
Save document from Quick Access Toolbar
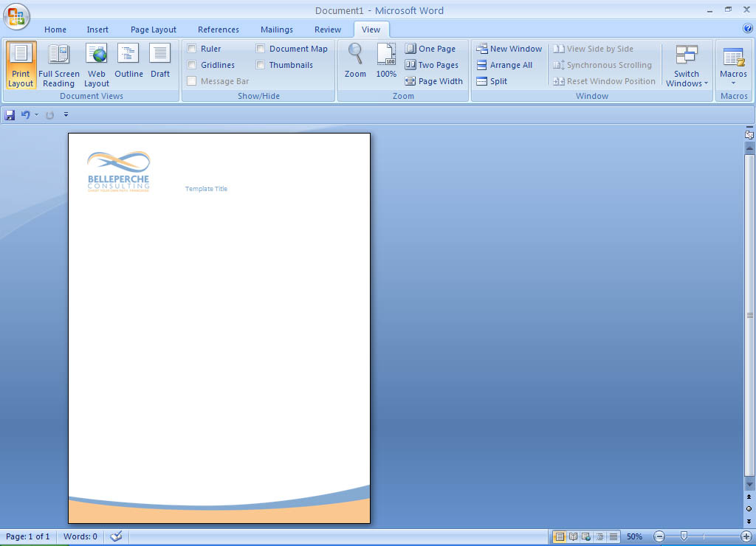point(10,115)
